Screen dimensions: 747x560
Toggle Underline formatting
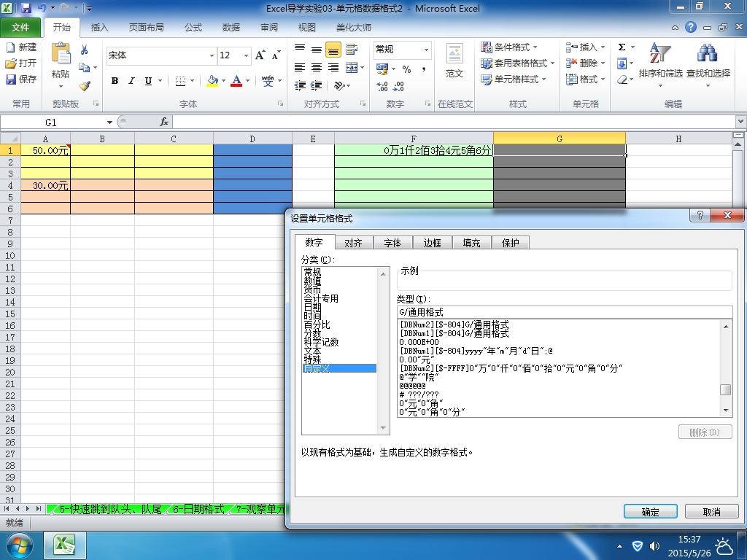[x=148, y=81]
